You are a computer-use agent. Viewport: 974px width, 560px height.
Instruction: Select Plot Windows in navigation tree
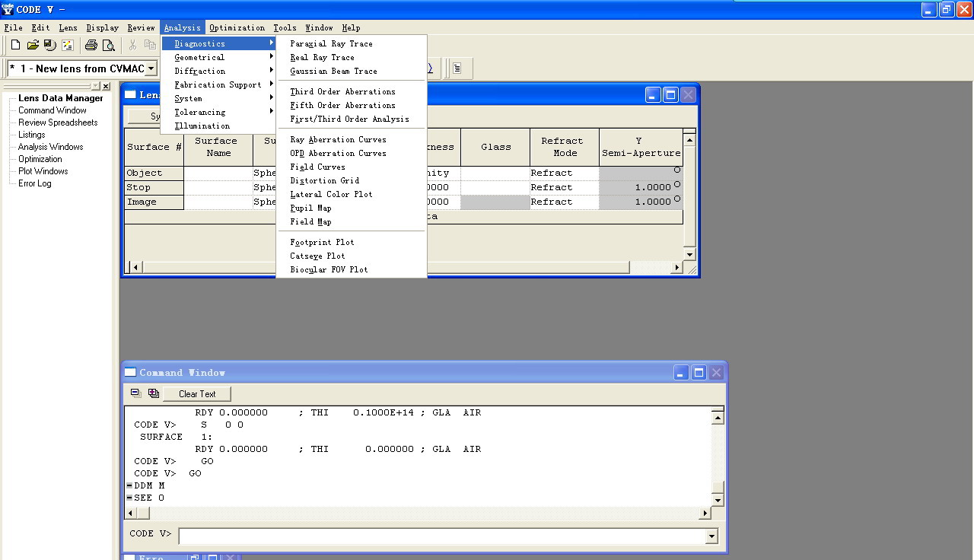tap(43, 171)
